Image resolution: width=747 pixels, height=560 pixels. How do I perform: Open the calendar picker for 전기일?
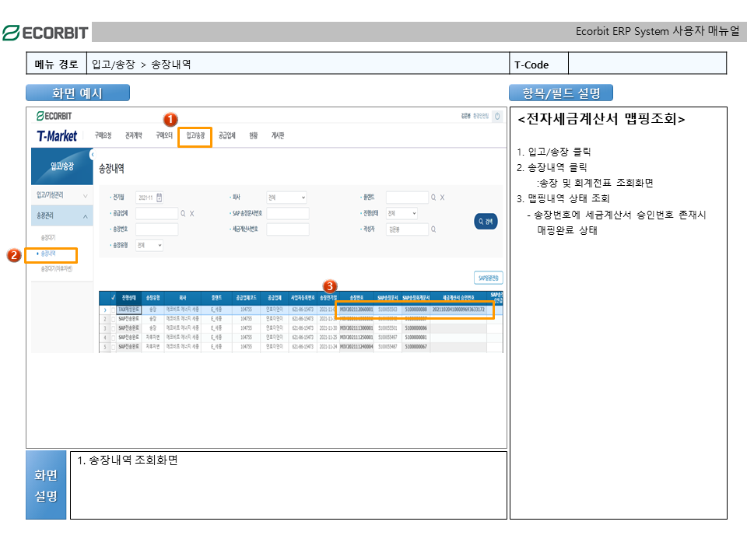[x=160, y=198]
